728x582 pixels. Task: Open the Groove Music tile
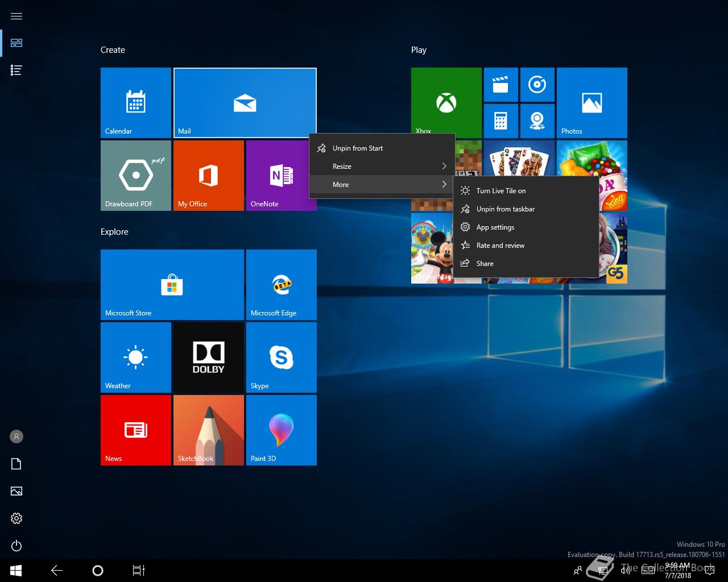tap(537, 85)
